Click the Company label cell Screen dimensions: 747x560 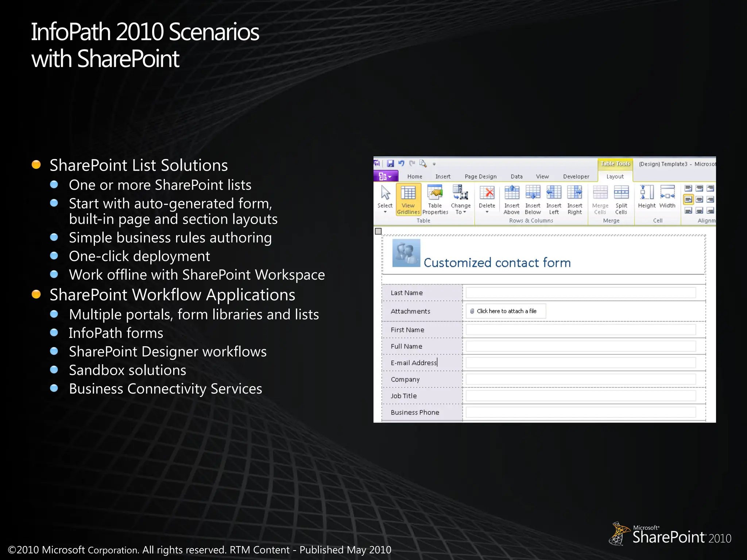[422, 379]
